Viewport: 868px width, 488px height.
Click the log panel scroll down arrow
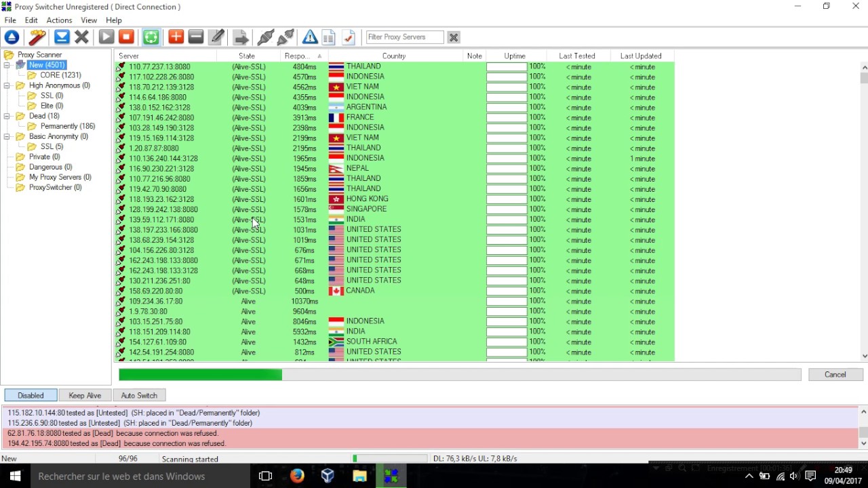click(864, 443)
